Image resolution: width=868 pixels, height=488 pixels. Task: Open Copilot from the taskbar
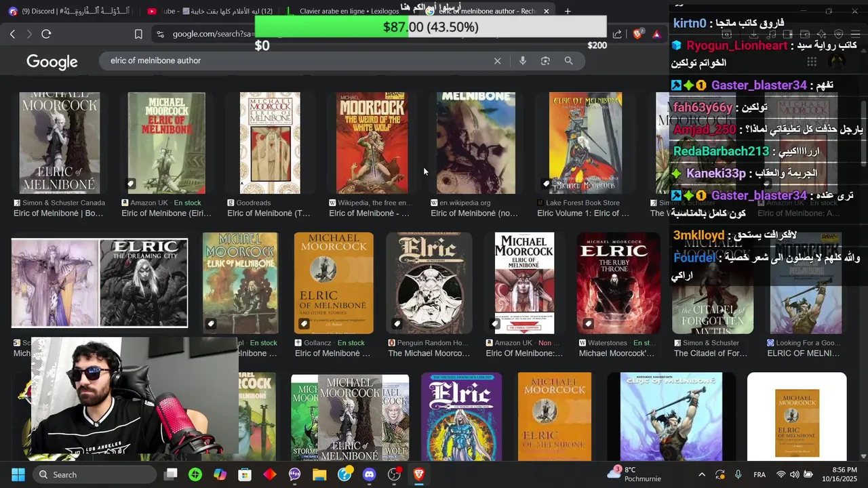(220, 474)
